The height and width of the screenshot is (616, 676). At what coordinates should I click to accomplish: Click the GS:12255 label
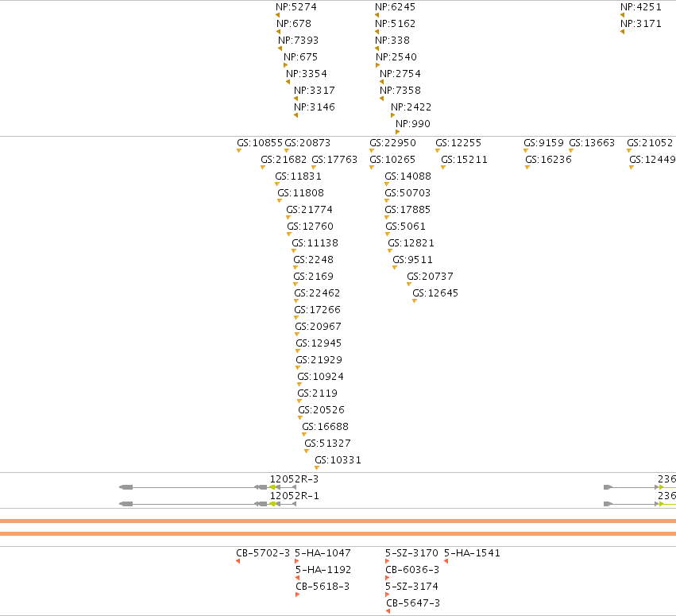point(458,143)
